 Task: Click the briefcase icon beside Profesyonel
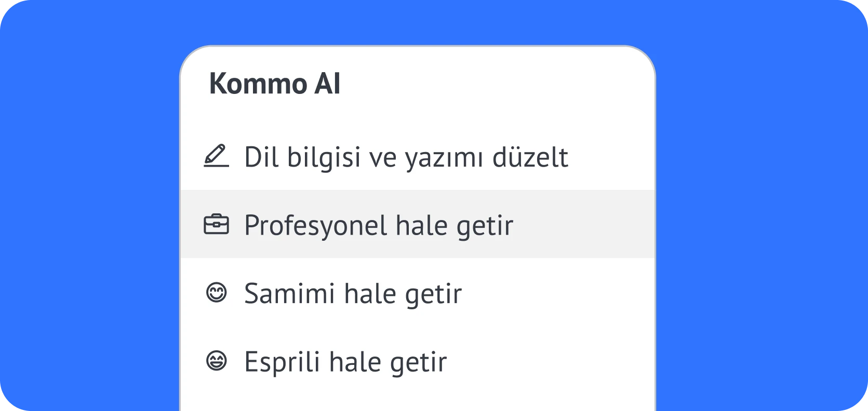click(x=216, y=225)
